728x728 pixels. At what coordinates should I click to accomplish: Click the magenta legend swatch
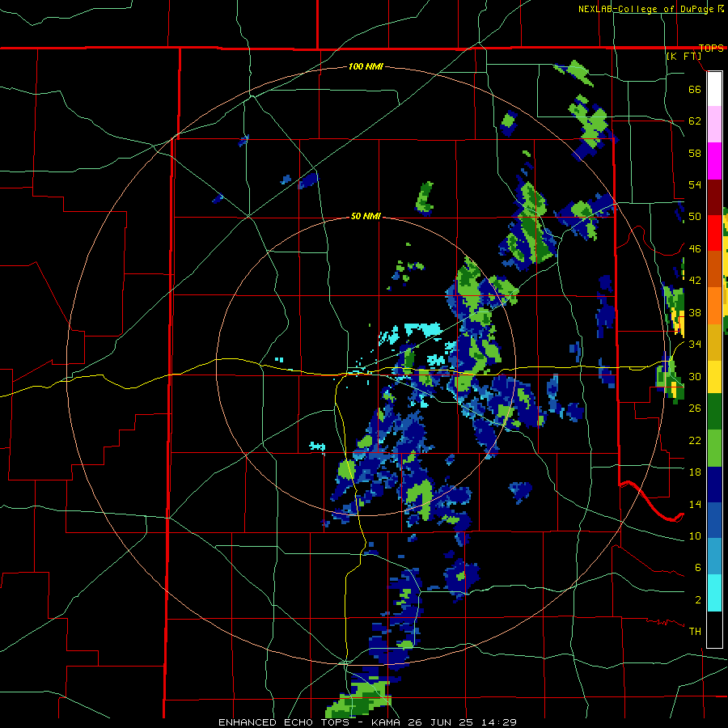[714, 161]
